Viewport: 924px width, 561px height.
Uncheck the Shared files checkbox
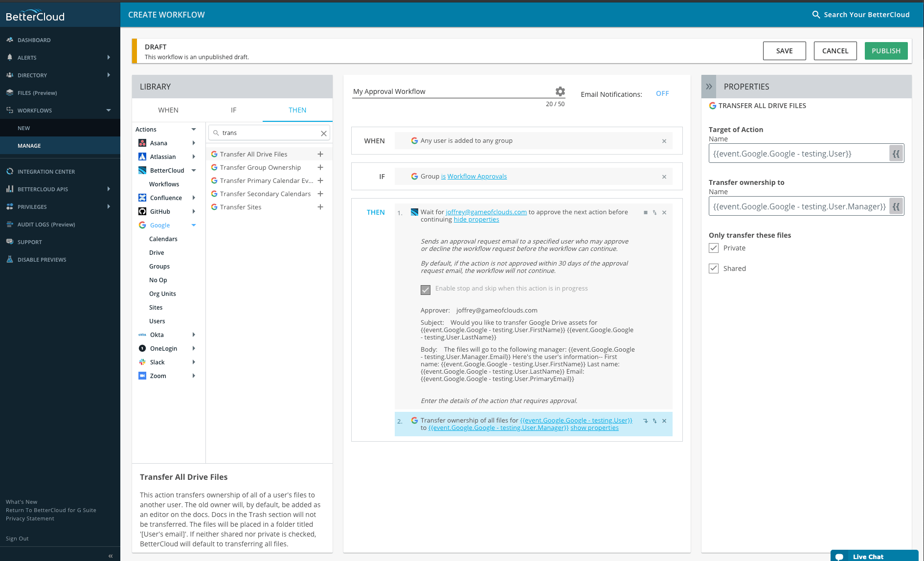click(714, 268)
